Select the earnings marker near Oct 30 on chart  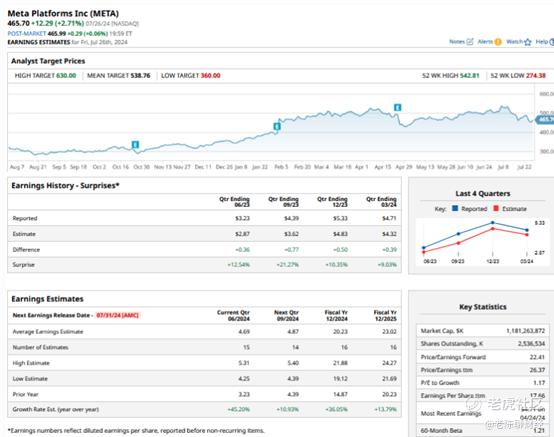click(x=135, y=144)
